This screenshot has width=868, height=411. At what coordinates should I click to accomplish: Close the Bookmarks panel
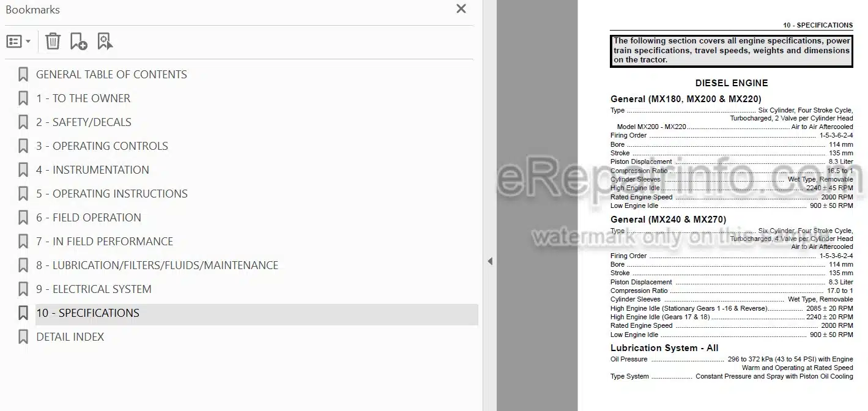coord(461,9)
